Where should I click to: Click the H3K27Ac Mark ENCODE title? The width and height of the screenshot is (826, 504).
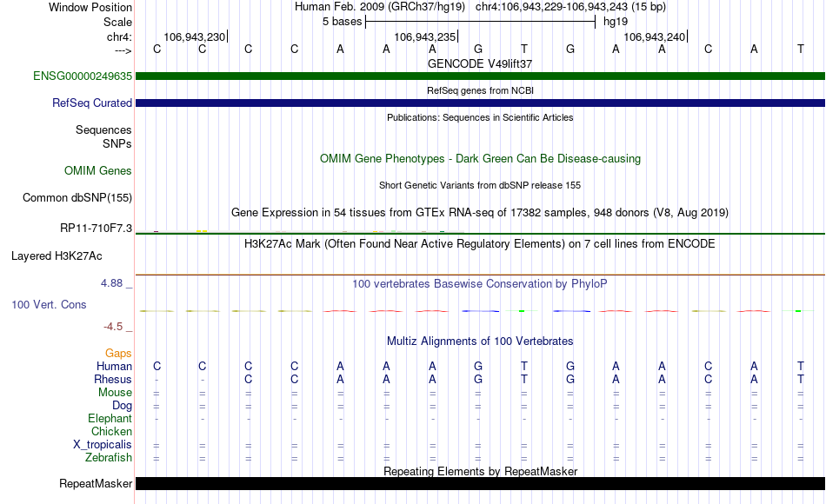click(x=480, y=244)
